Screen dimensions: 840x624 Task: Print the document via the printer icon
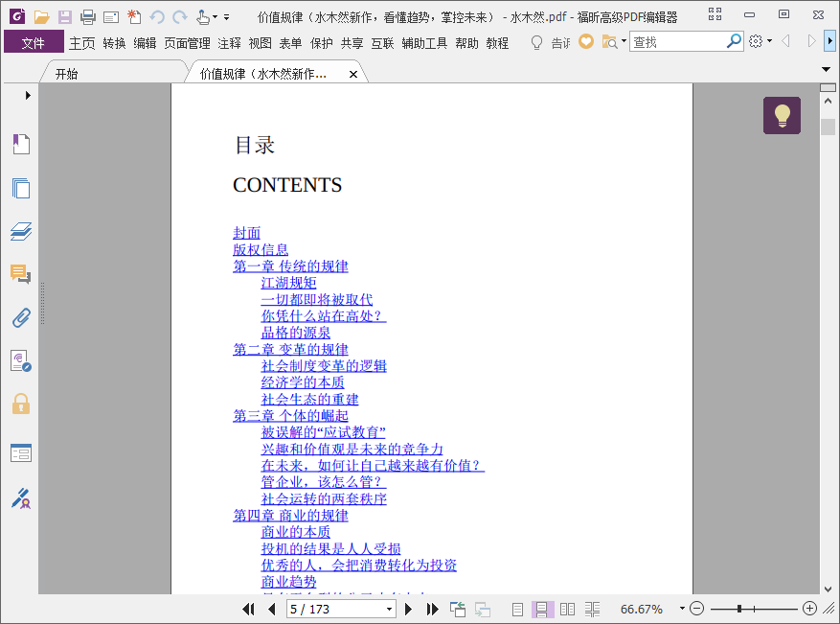click(88, 17)
